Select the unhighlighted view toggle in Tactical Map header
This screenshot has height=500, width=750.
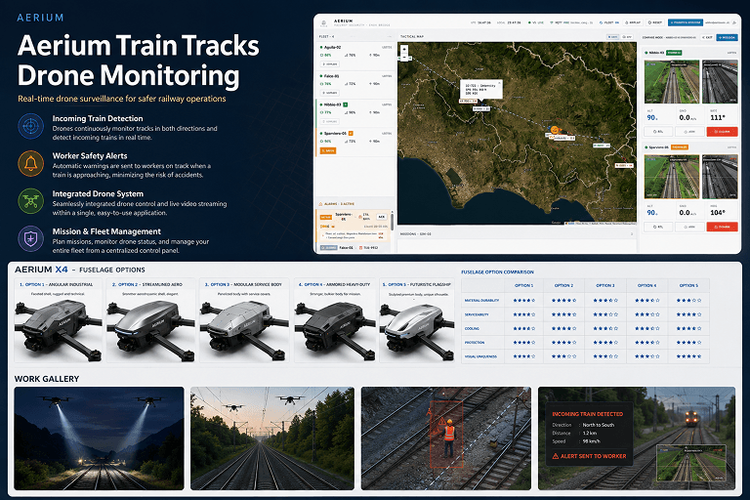[x=627, y=37]
